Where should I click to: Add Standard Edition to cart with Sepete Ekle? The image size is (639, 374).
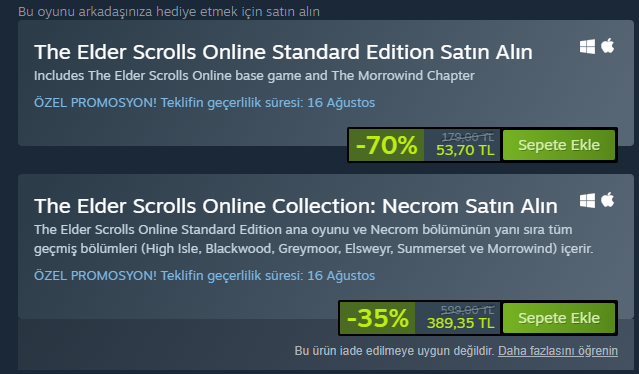(559, 145)
